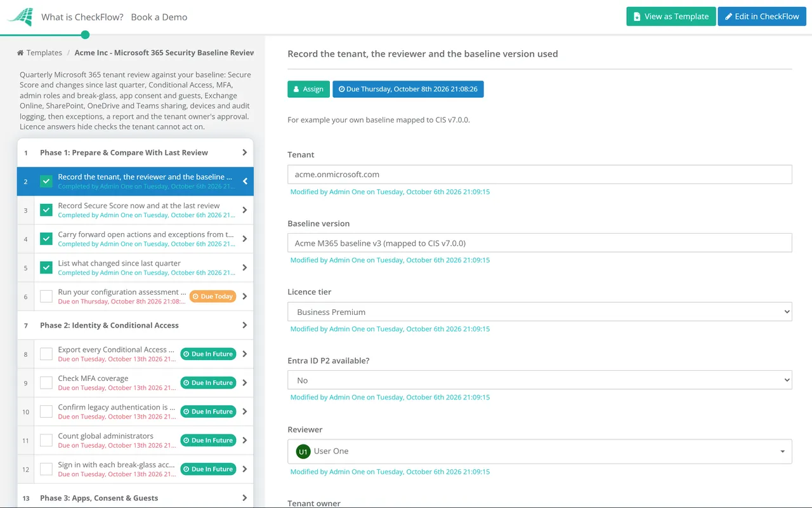
Task: Open the What is CheckFlow? menu item
Action: click(x=82, y=17)
